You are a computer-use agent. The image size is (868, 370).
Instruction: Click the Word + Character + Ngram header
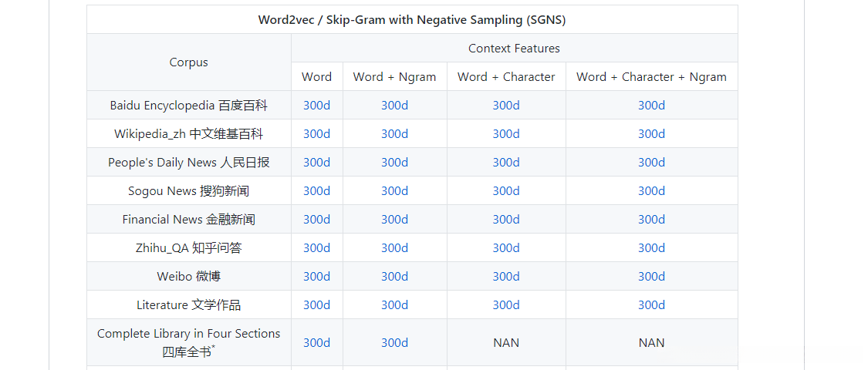pos(651,77)
